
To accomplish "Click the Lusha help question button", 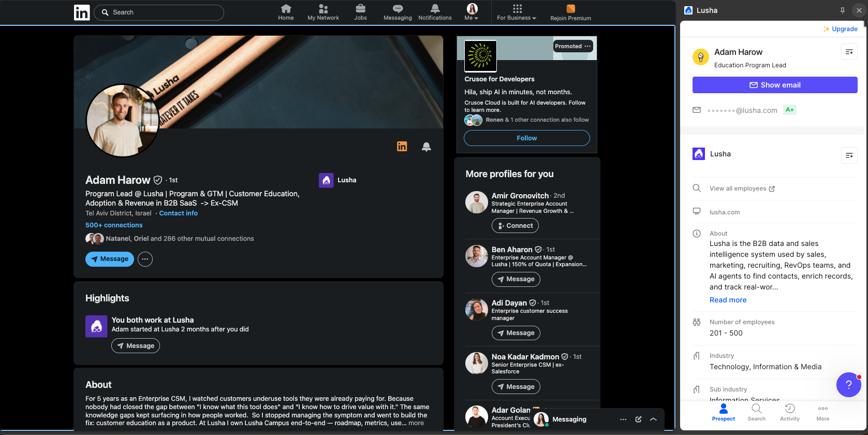I will pos(848,385).
